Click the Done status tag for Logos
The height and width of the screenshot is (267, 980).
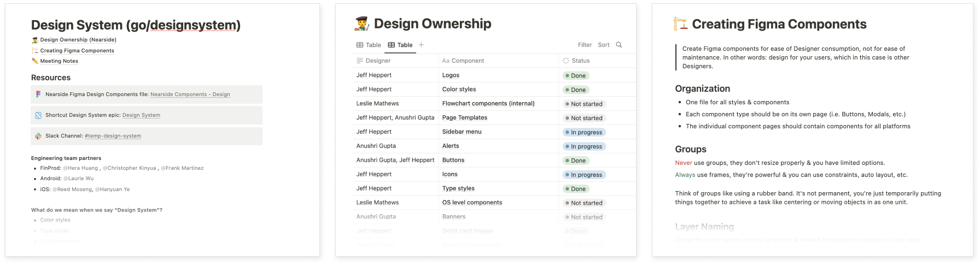tap(575, 76)
